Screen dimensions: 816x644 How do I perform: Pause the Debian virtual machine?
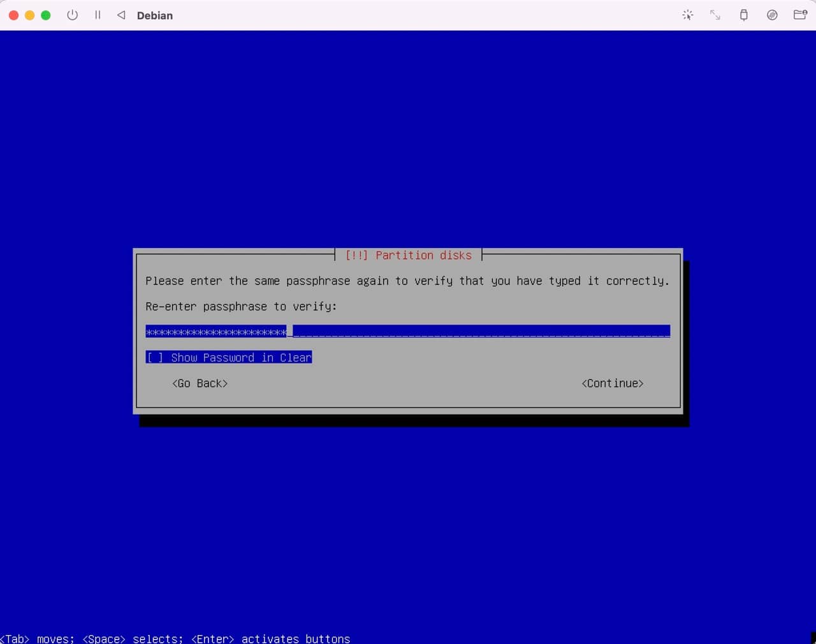(x=98, y=15)
